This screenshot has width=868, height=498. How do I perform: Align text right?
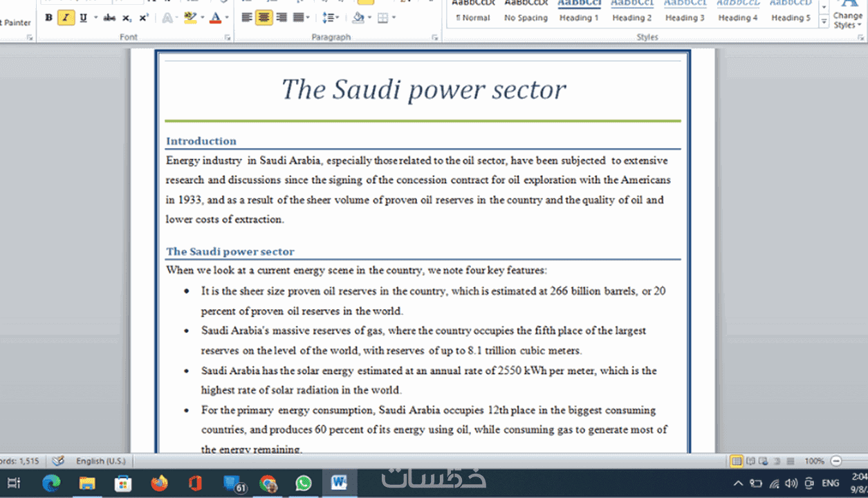(x=281, y=18)
